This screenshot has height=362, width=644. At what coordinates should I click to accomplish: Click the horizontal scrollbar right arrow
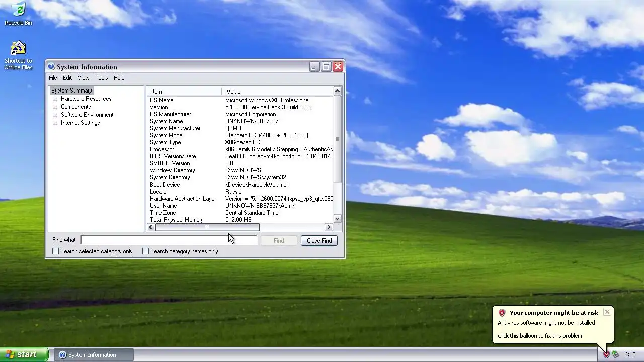(329, 227)
